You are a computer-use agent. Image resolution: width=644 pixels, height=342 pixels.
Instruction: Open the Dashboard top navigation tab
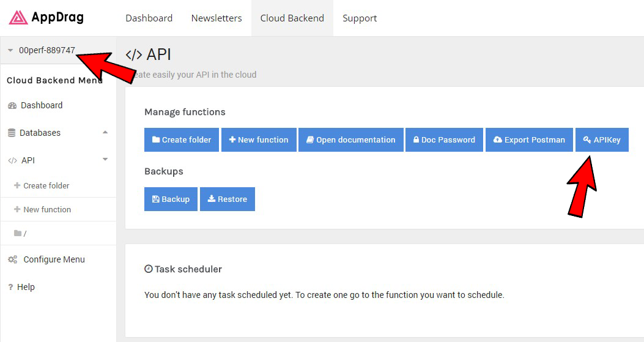149,18
